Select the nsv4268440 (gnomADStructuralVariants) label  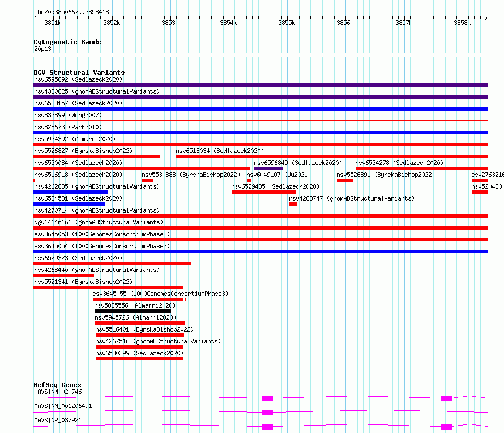[x=97, y=270]
